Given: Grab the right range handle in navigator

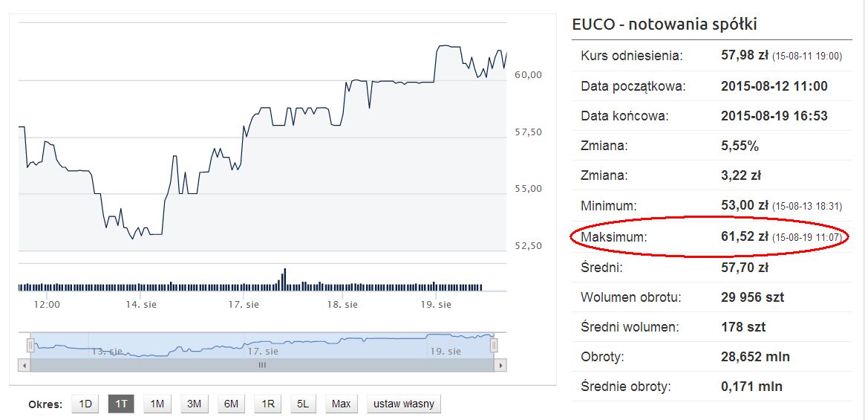Looking at the screenshot, I should tap(494, 346).
